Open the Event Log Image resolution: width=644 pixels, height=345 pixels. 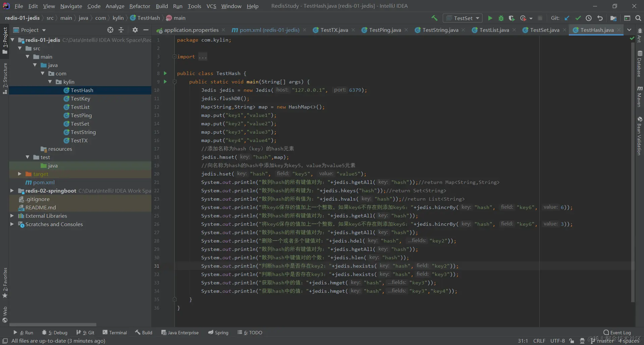tap(617, 333)
